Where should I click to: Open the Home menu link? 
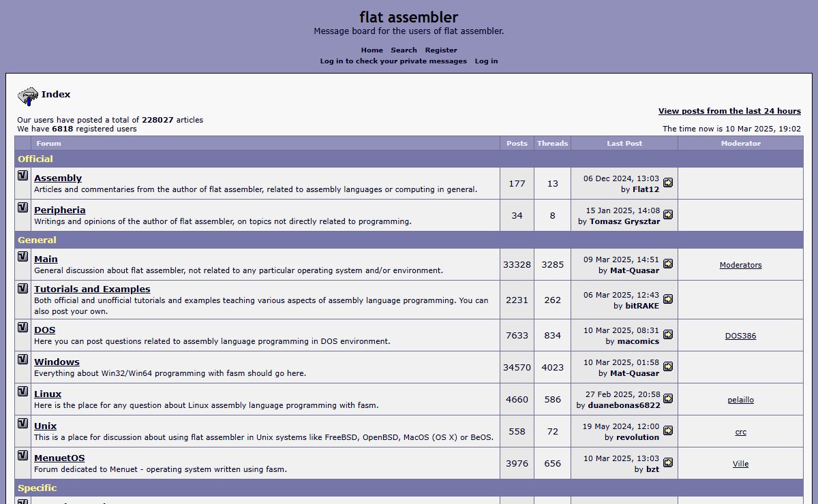coord(372,50)
